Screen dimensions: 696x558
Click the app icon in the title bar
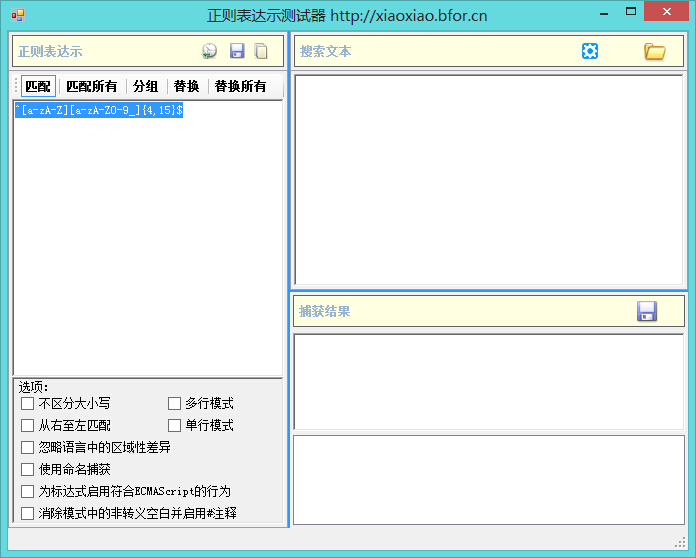click(17, 15)
